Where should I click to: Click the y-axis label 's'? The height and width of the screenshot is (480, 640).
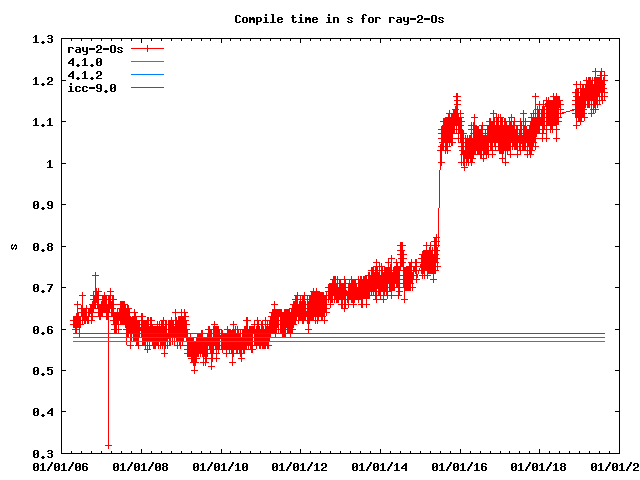pyautogui.click(x=13, y=246)
